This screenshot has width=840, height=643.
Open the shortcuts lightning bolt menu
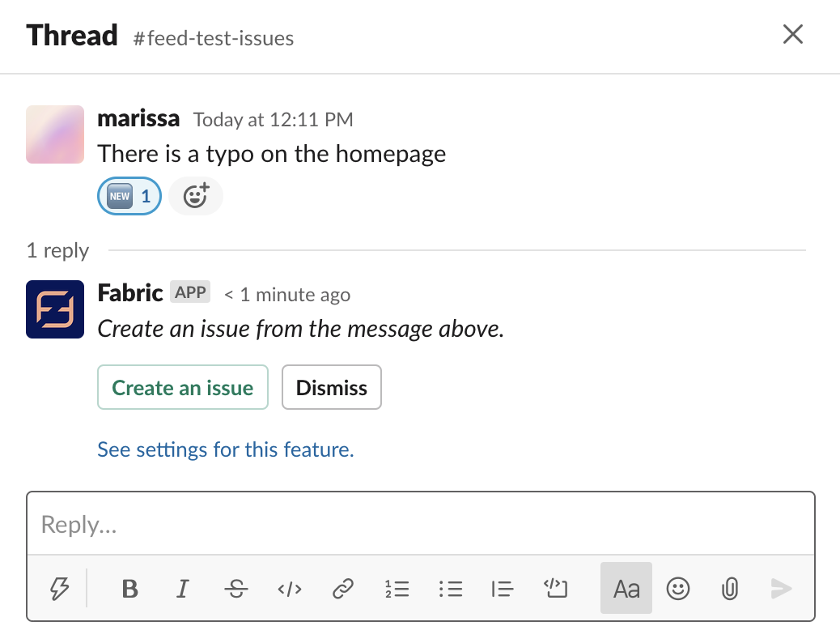point(59,588)
